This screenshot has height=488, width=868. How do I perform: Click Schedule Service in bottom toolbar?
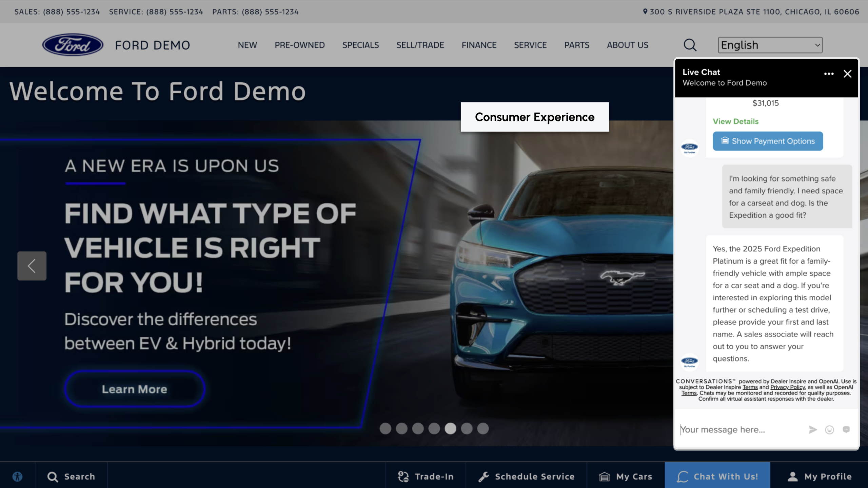point(526,476)
